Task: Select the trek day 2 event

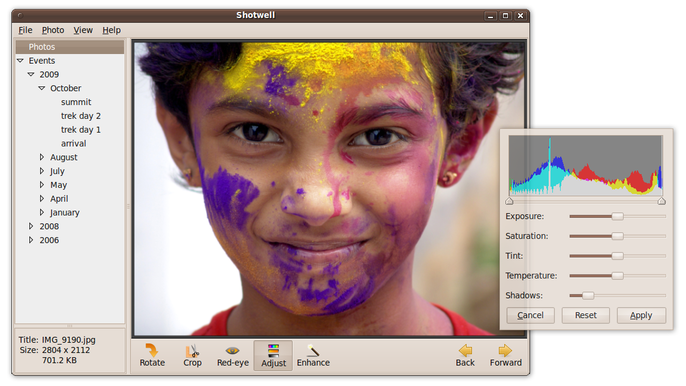Action: pyautogui.click(x=80, y=116)
